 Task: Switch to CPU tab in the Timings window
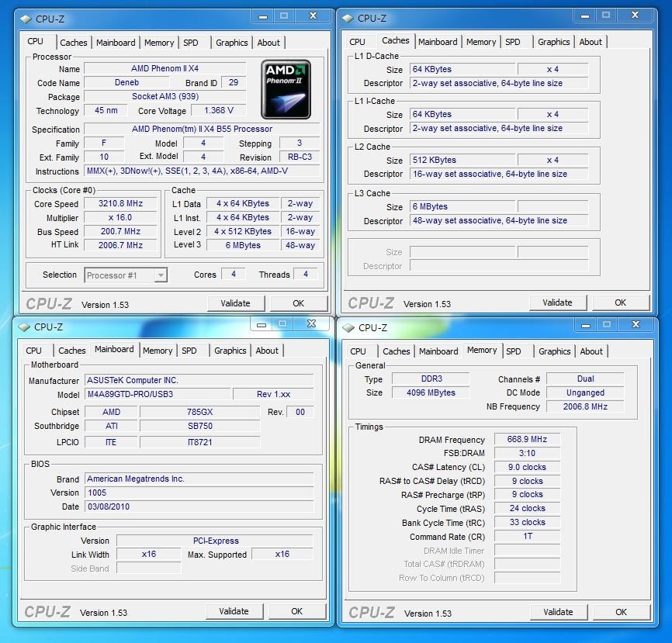point(358,351)
